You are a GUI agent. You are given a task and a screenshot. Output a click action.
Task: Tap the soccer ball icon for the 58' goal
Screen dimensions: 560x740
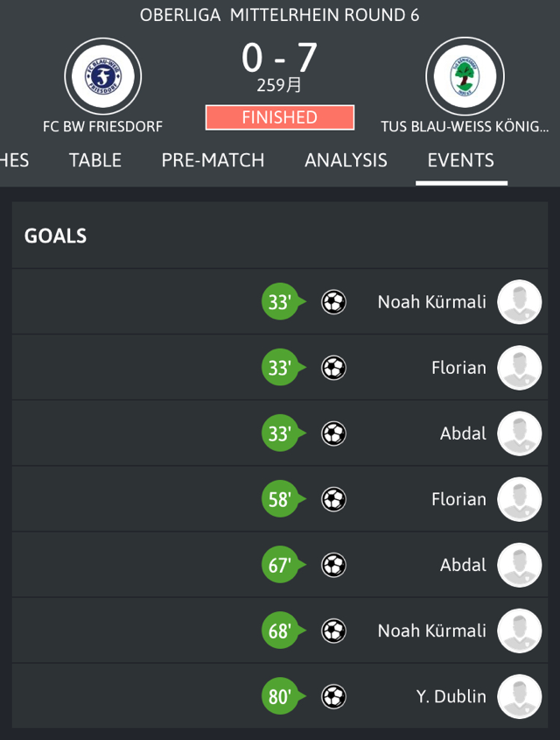click(333, 499)
